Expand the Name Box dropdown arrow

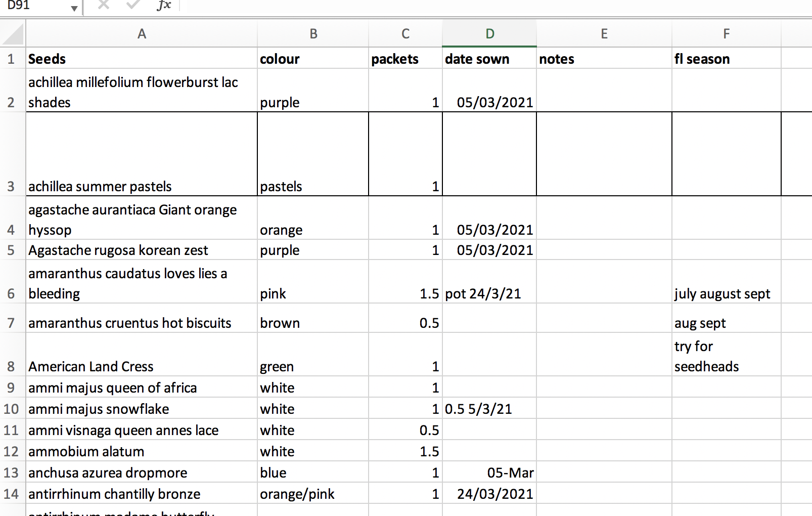click(x=74, y=8)
